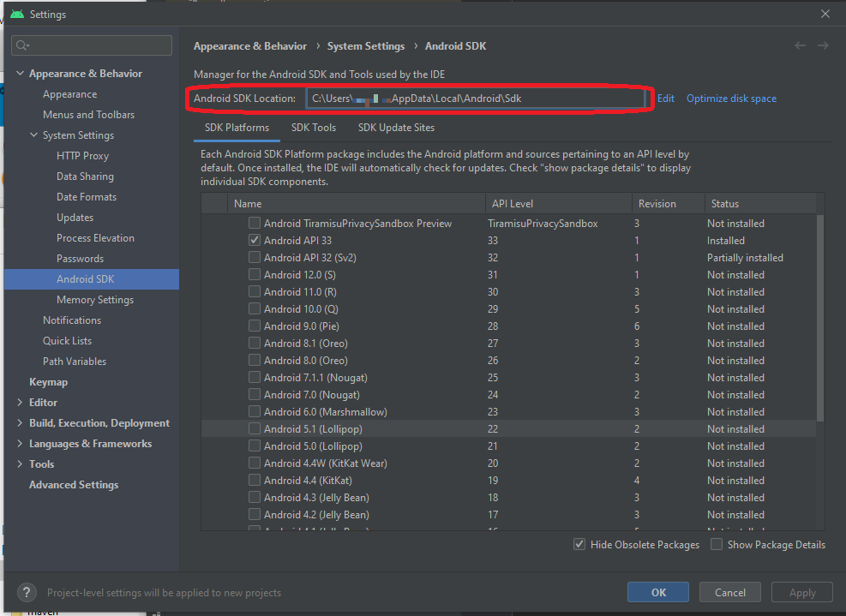Check Android 4.4 (KitKat) checkbox

pos(254,480)
